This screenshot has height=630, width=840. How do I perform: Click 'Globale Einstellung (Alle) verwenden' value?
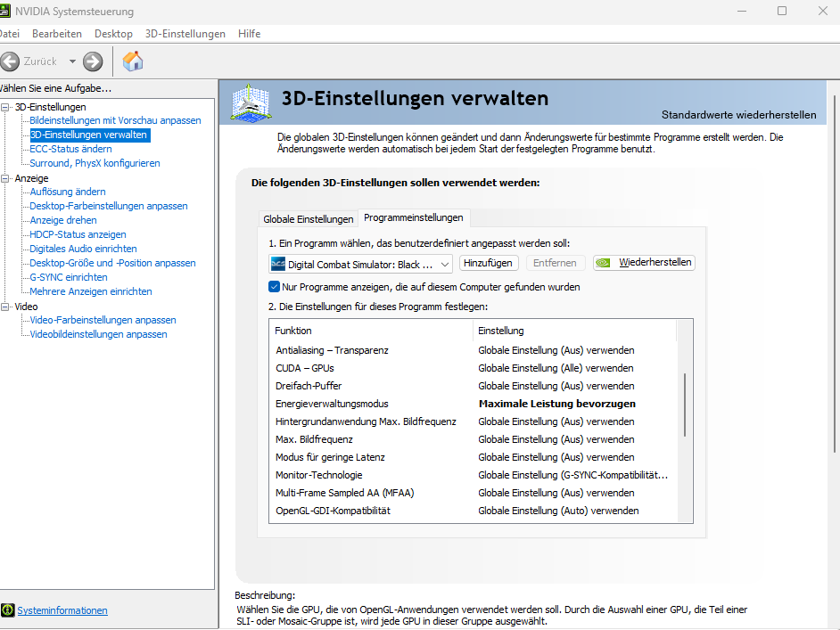(556, 368)
